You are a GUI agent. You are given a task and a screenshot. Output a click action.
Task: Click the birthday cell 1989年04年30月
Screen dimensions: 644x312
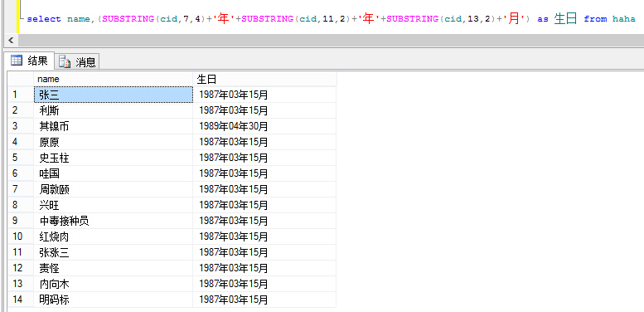pos(264,126)
